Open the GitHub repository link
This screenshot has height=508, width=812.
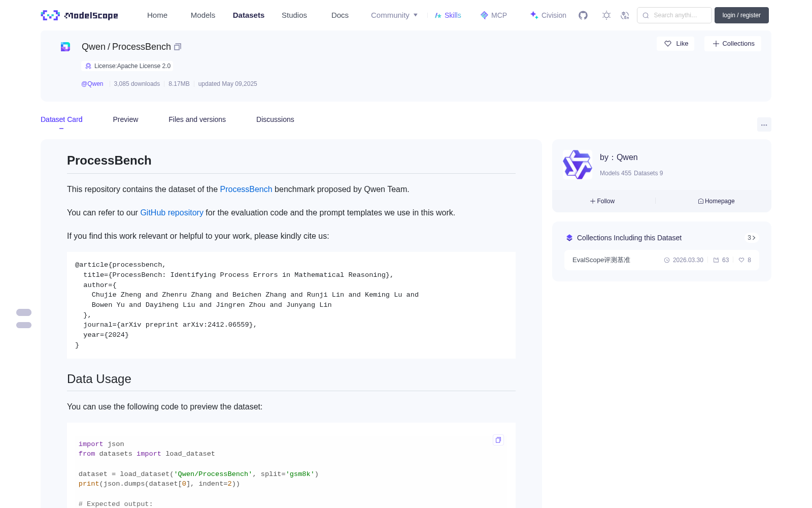[x=172, y=212]
